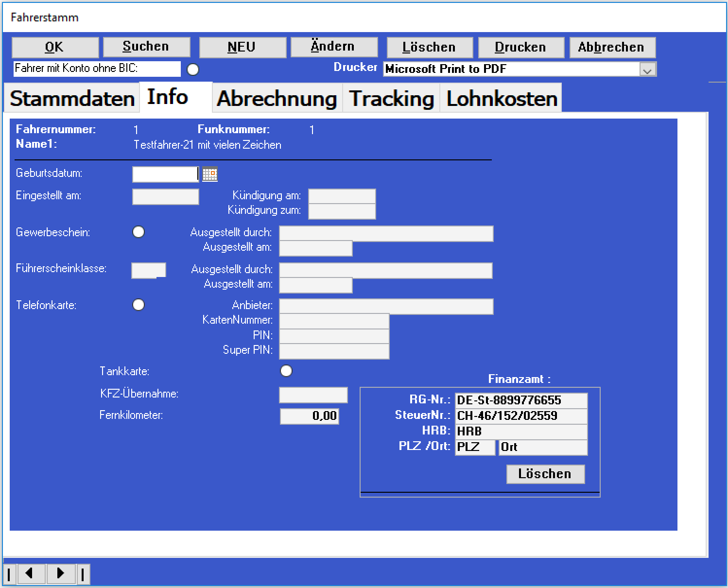Viewport: 728px width, 588px height.
Task: Click the Suchen button
Action: 146,47
